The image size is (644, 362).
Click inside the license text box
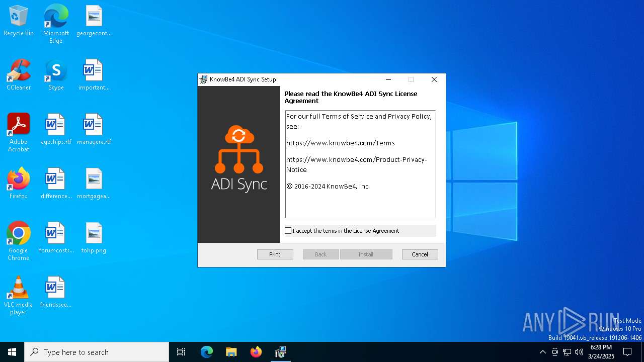pyautogui.click(x=360, y=164)
